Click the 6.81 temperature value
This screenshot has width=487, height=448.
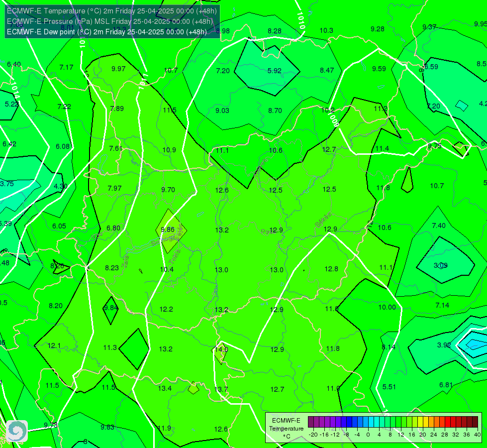pos(446,385)
